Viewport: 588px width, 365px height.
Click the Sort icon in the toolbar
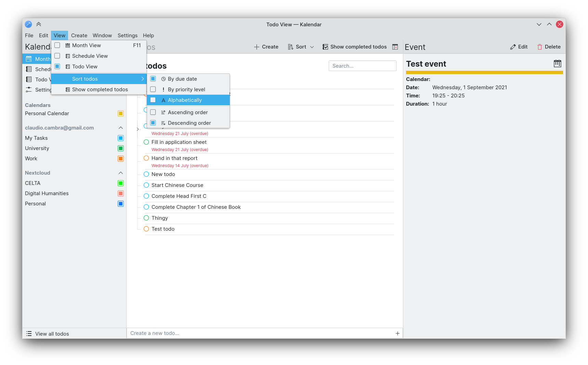pyautogui.click(x=290, y=47)
